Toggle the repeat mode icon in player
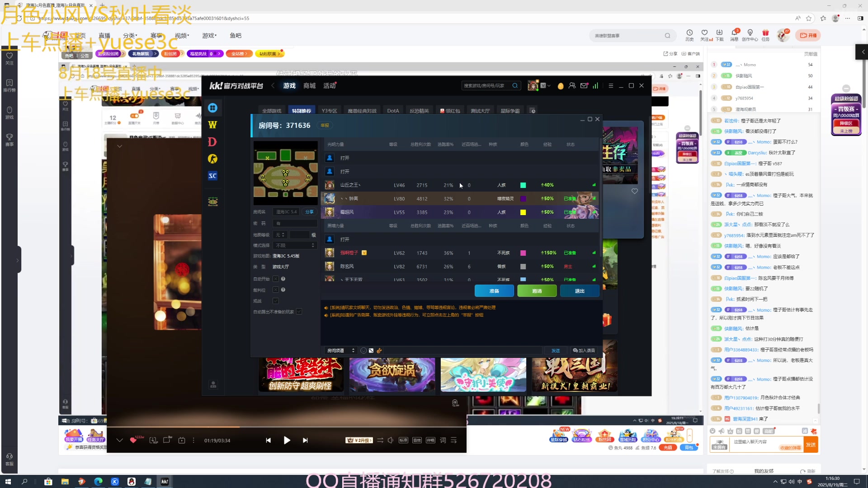Image resolution: width=868 pixels, height=488 pixels. (x=380, y=440)
